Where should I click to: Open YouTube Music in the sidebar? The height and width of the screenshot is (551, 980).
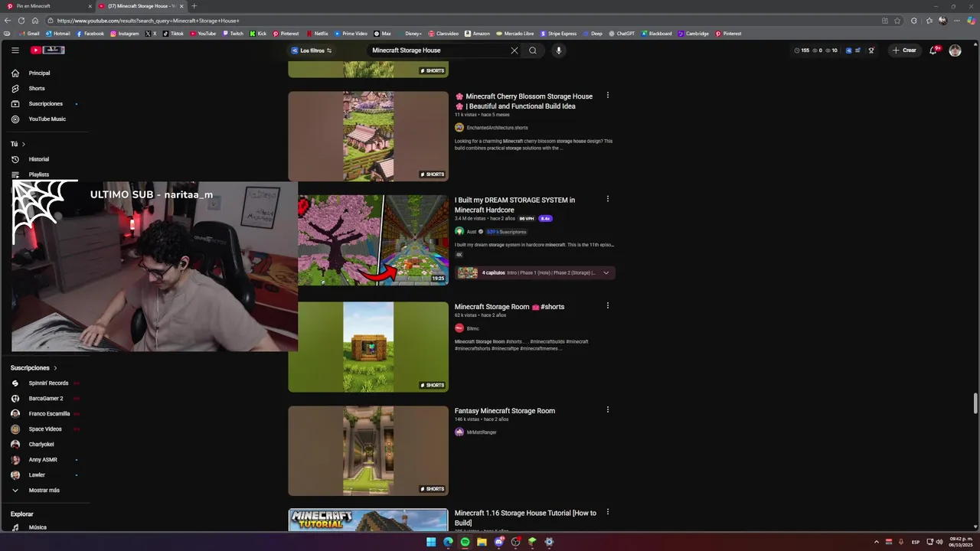coord(46,119)
